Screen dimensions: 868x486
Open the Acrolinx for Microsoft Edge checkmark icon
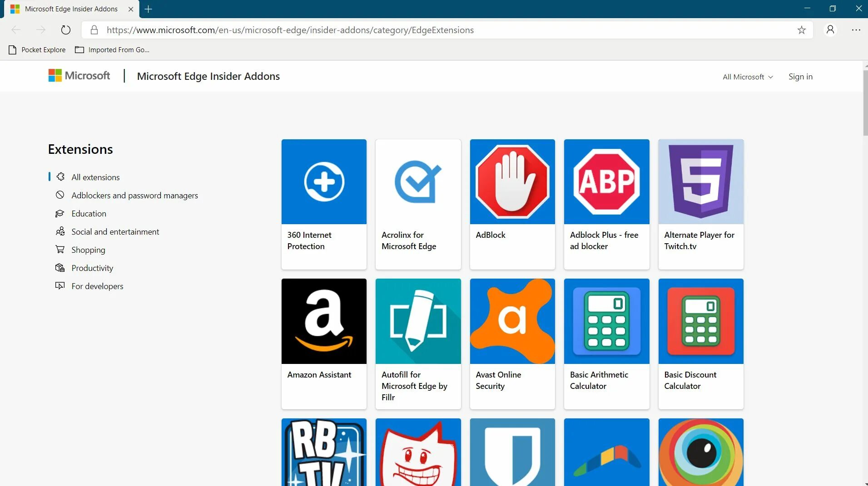click(418, 182)
